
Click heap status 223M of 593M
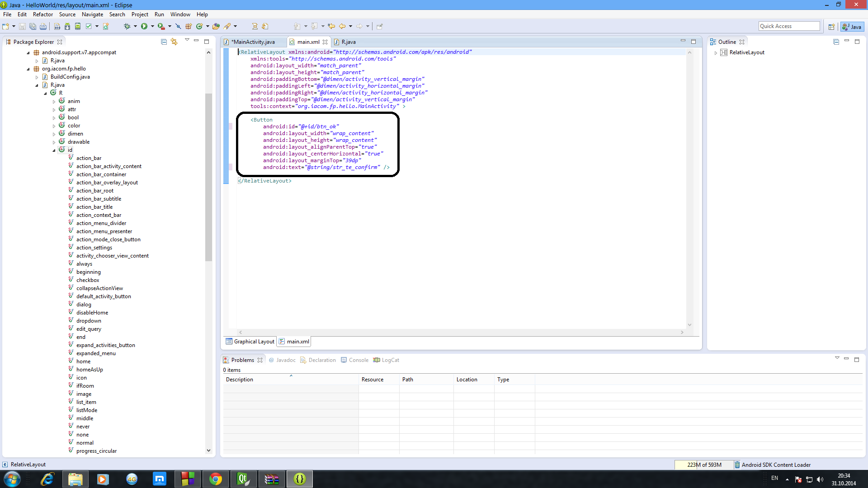[704, 465]
